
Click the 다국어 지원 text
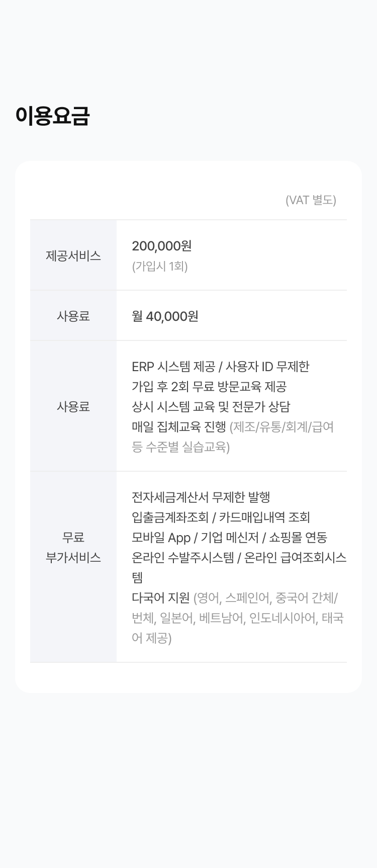pos(161,598)
